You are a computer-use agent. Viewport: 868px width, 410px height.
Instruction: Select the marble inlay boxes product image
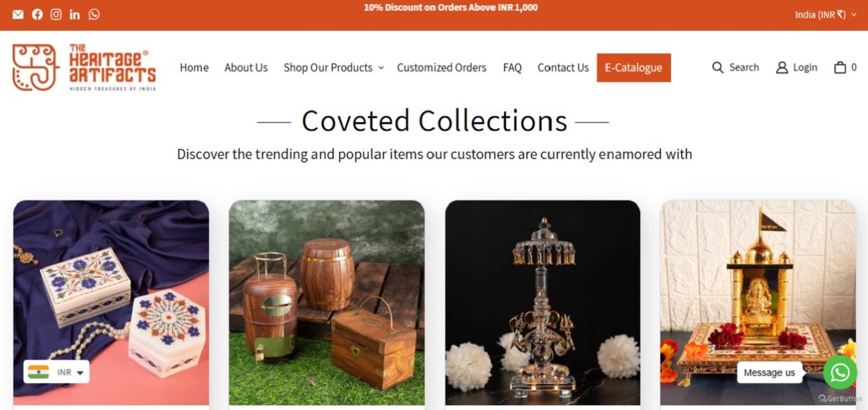(111, 303)
